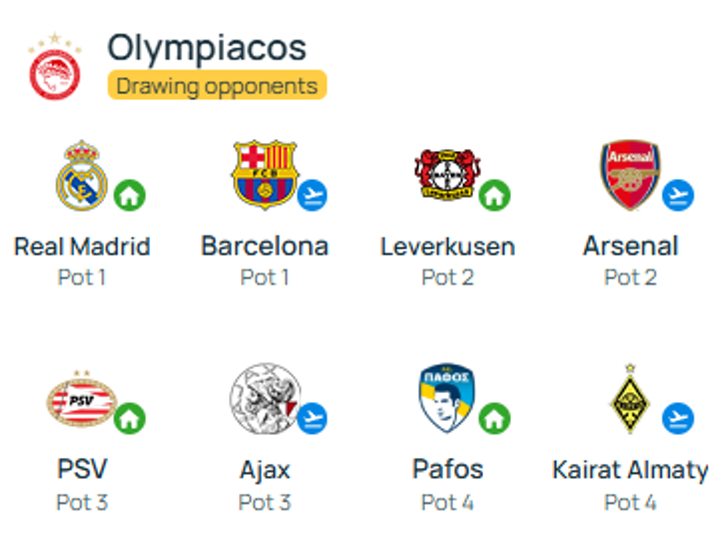Click the Kairat Almaty team name
720x558 pixels.
(x=630, y=469)
